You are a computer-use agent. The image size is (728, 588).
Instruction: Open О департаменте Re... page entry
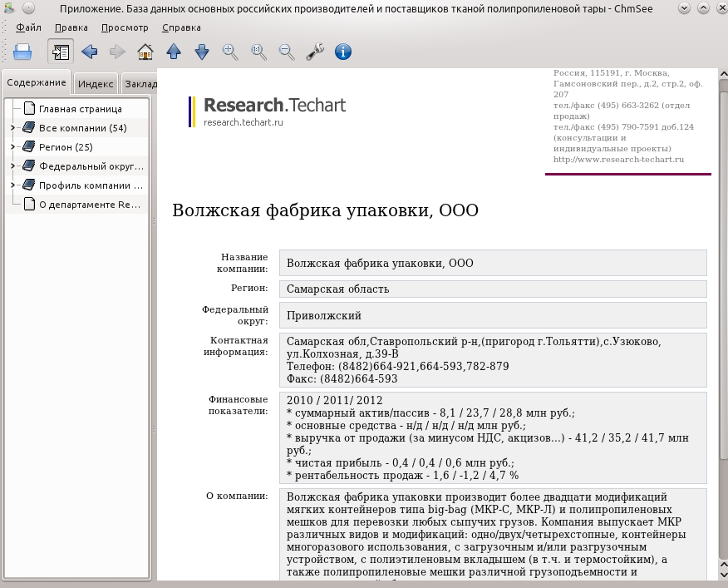point(90,205)
